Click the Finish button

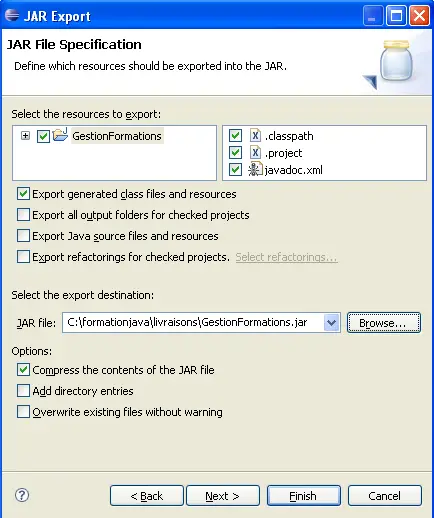point(304,496)
